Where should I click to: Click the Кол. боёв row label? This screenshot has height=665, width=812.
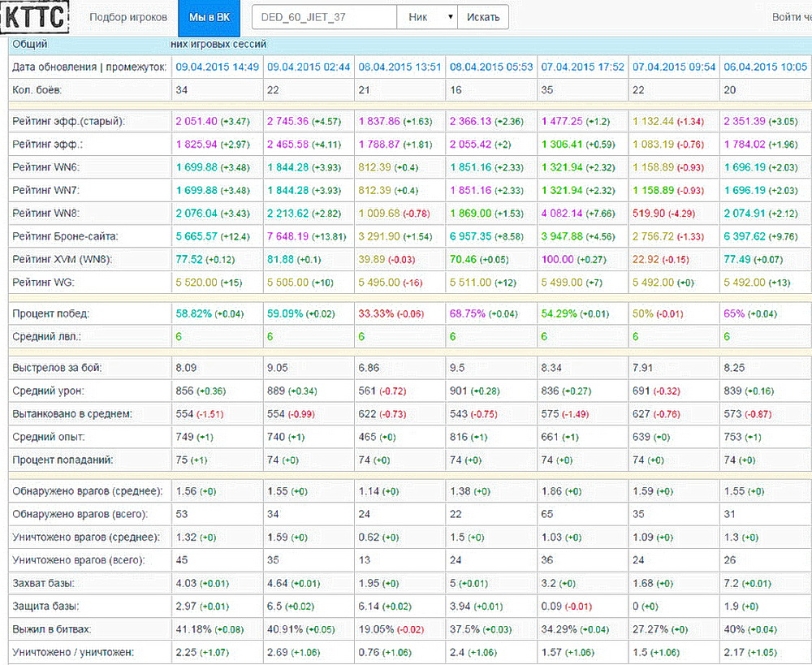coord(37,89)
